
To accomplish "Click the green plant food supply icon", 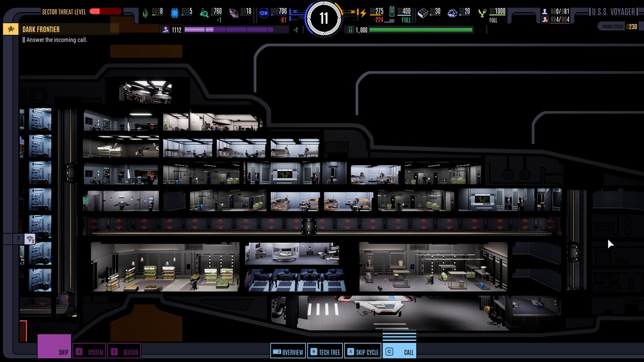I will pos(482,13).
